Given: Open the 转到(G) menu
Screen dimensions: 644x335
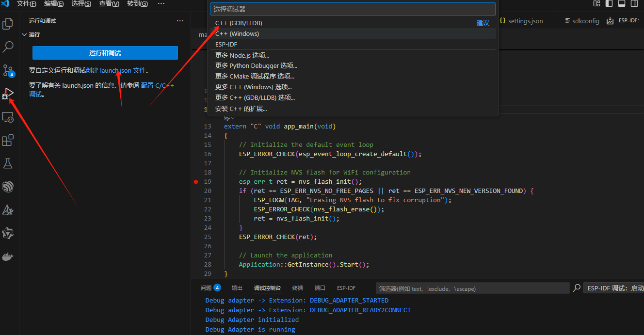Looking at the screenshot, I should tap(137, 3).
